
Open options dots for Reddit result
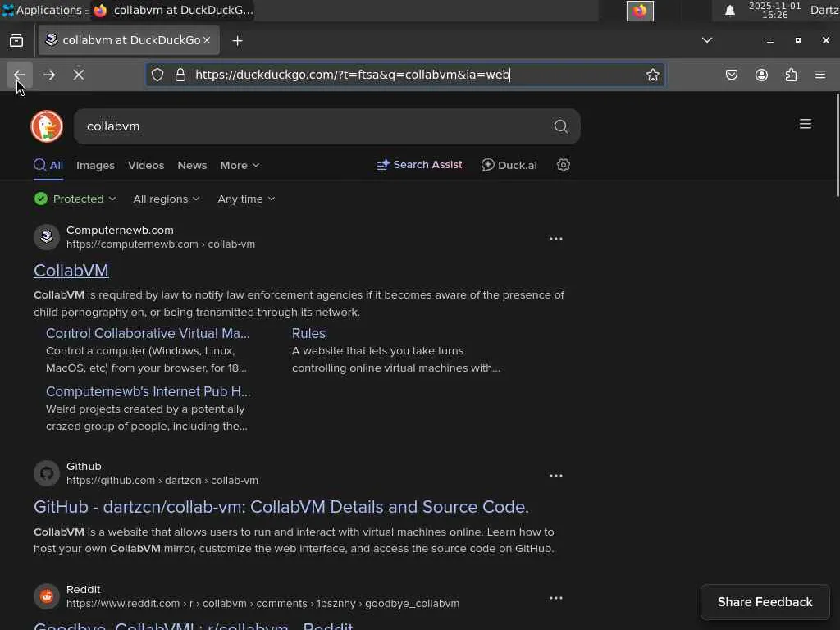(x=556, y=598)
